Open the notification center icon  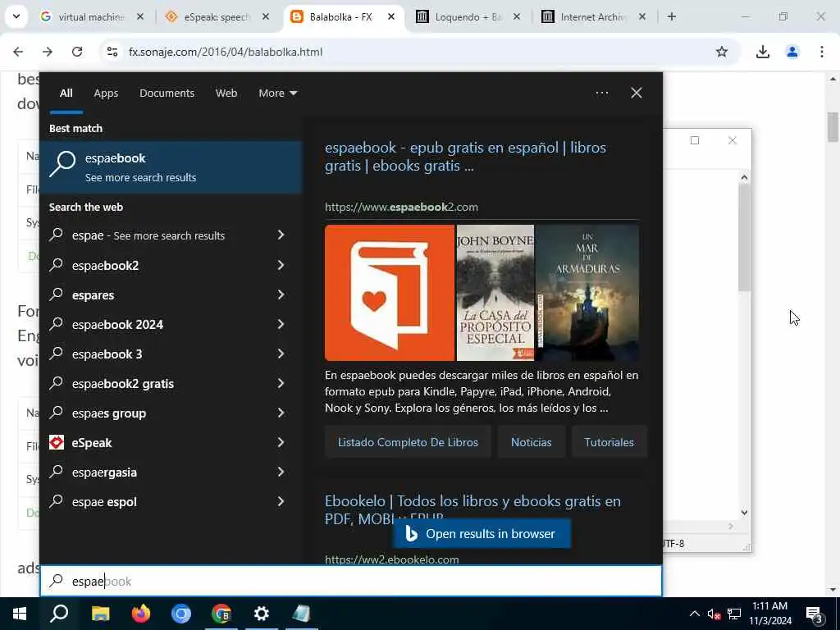point(814,614)
